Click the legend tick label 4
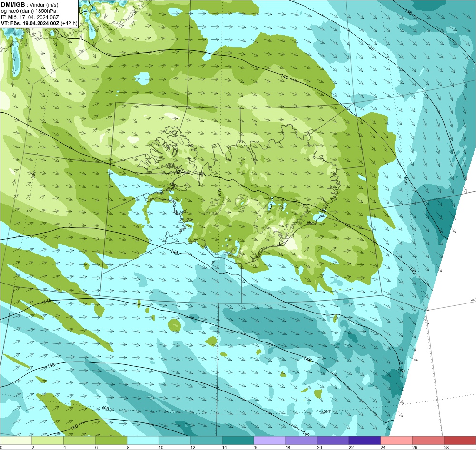The image size is (476, 450). (65, 447)
